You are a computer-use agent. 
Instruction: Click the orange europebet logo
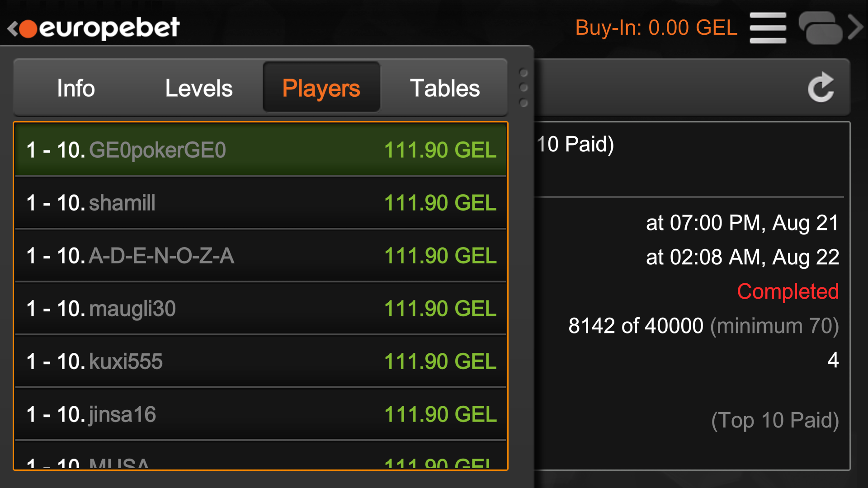[x=99, y=28]
